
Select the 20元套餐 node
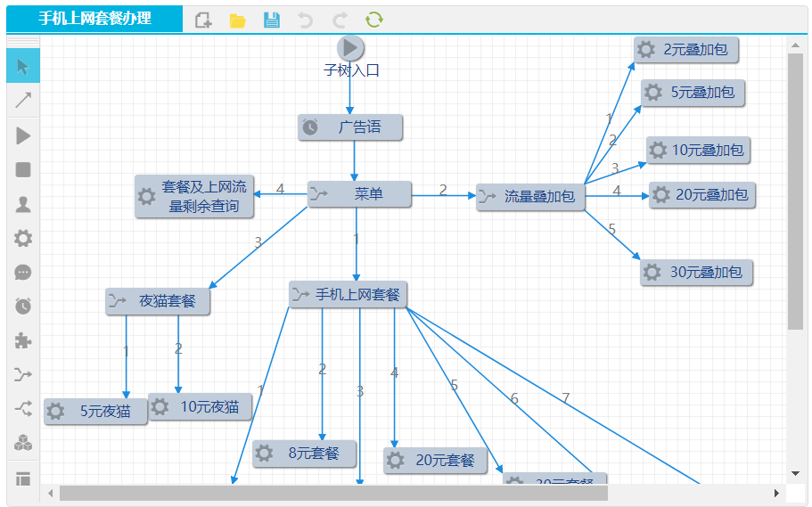435,461
